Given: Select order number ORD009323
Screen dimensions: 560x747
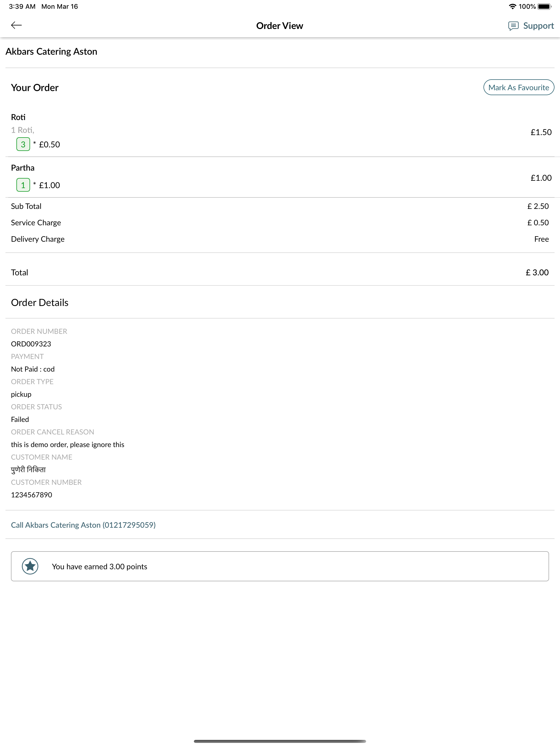Looking at the screenshot, I should coord(31,344).
